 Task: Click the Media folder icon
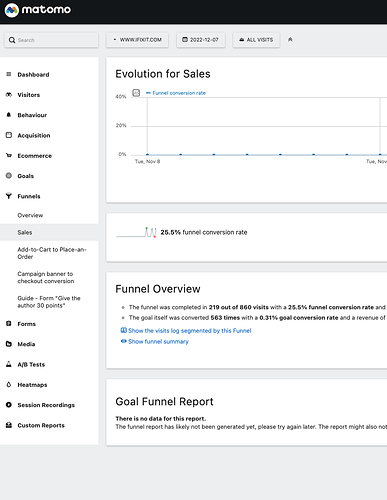coord(9,344)
